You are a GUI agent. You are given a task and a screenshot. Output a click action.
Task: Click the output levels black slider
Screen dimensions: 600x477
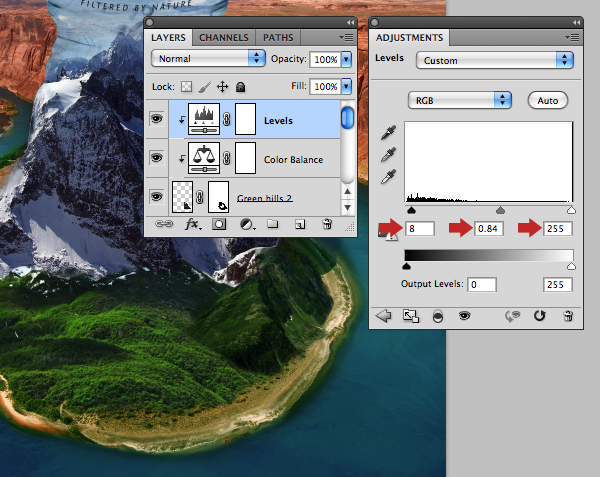[407, 266]
